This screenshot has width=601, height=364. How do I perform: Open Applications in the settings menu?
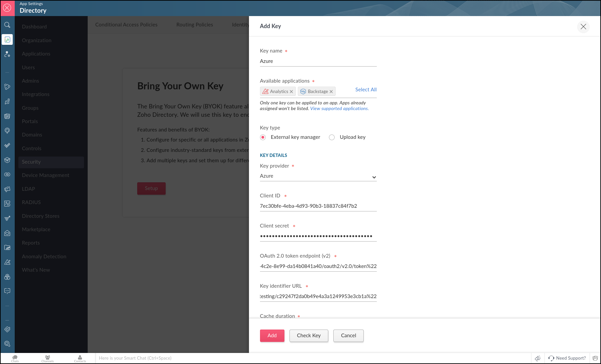[x=36, y=54]
